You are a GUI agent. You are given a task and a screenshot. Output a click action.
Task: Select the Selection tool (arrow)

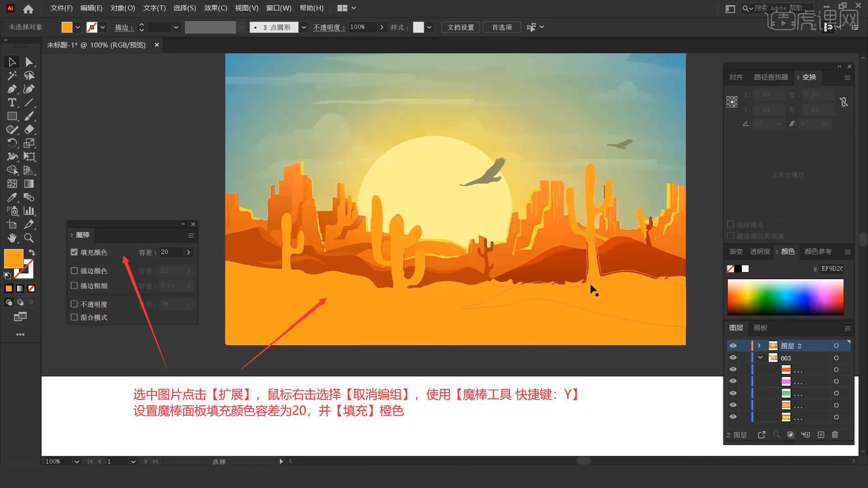(11, 61)
